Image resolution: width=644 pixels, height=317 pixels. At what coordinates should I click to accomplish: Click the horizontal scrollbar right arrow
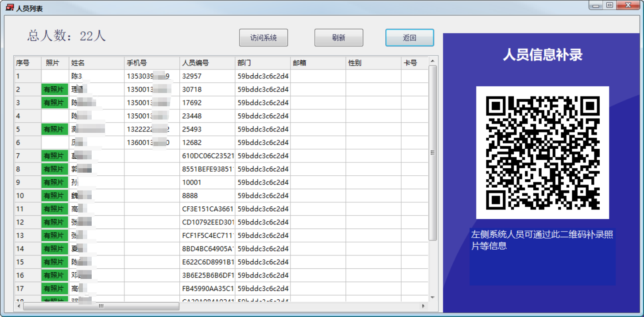click(423, 306)
